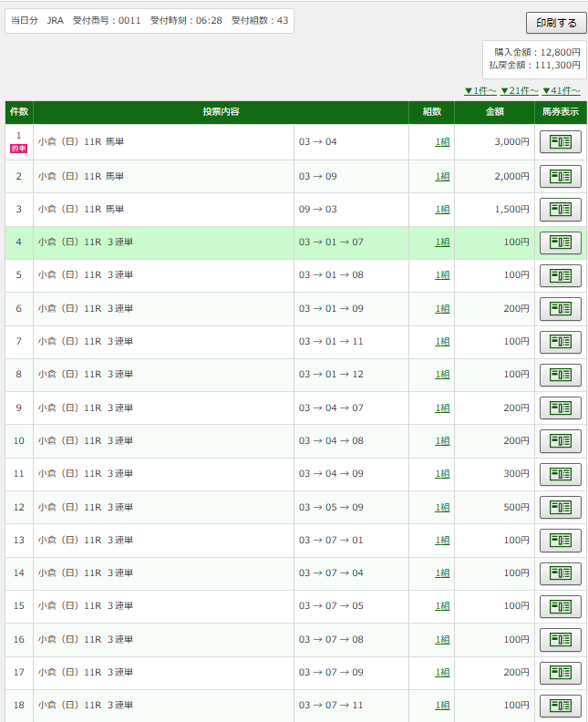
Task: Open 1組 link in row 13
Action: pos(442,540)
